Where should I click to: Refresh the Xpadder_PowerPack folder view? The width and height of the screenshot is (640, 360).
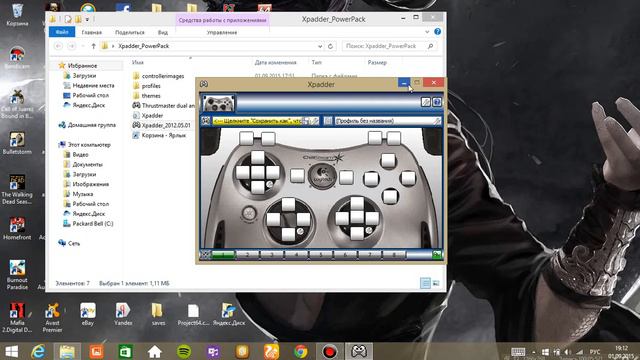coord(330,47)
